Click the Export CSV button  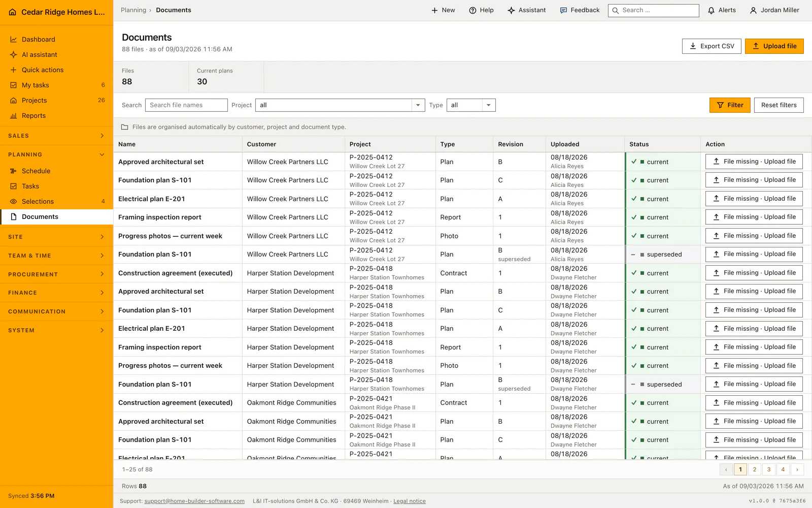(712, 46)
